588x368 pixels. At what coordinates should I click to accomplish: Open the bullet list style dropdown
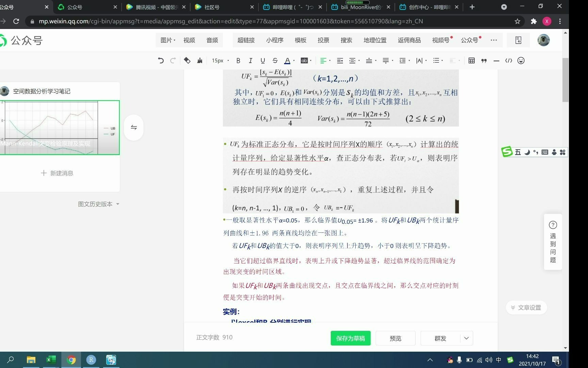pyautogui.click(x=438, y=61)
